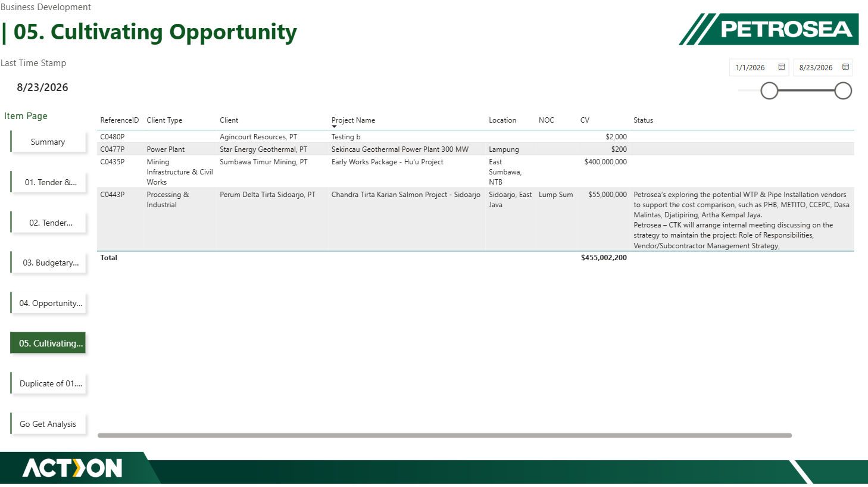Sort by CV column header
Viewport: 868px width, 487px height.
(585, 120)
